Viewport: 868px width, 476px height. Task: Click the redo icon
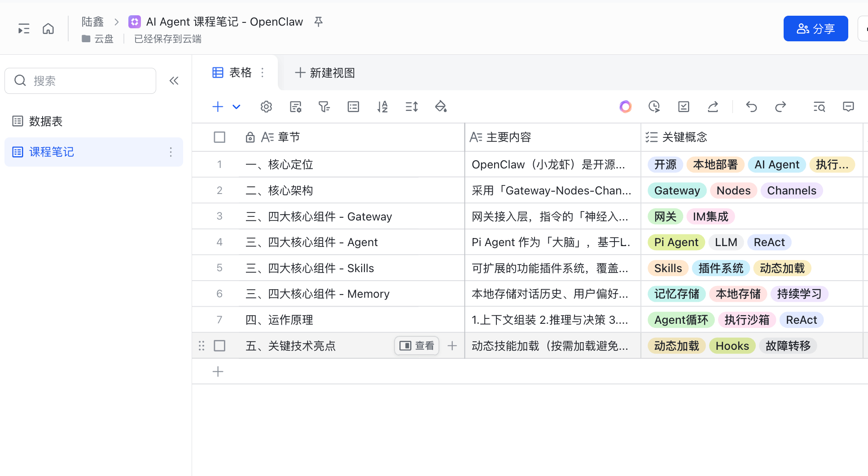point(780,107)
